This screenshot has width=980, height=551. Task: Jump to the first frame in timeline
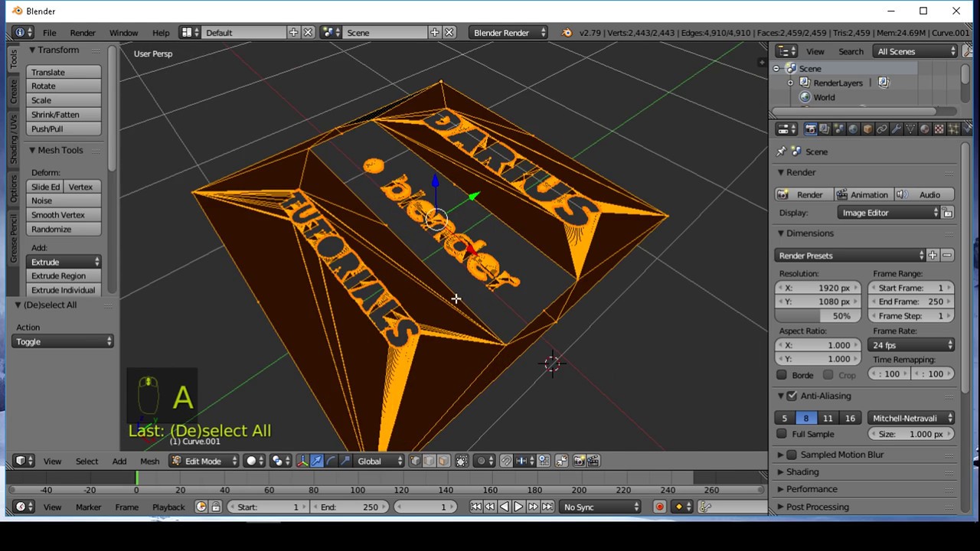[475, 507]
